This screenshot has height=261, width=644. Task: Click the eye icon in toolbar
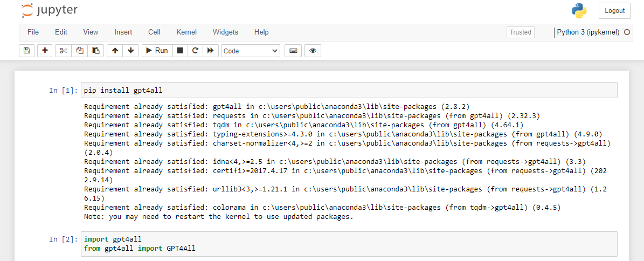(313, 51)
